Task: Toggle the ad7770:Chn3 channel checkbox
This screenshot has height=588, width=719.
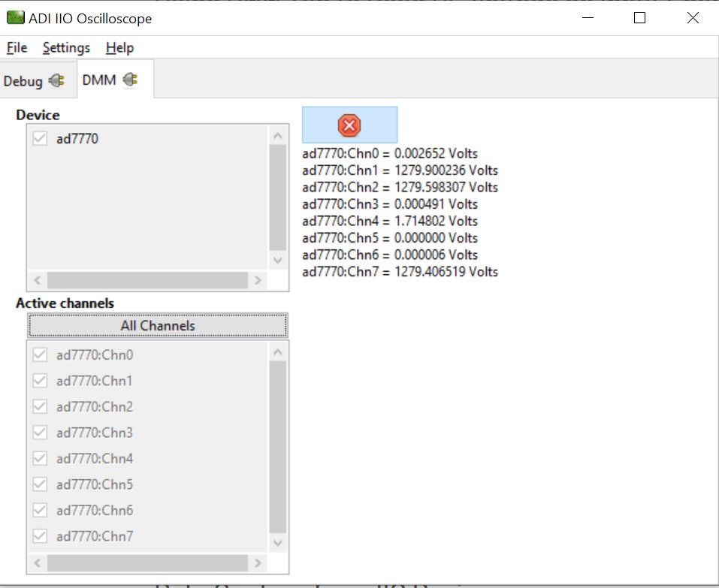Action: [40, 433]
